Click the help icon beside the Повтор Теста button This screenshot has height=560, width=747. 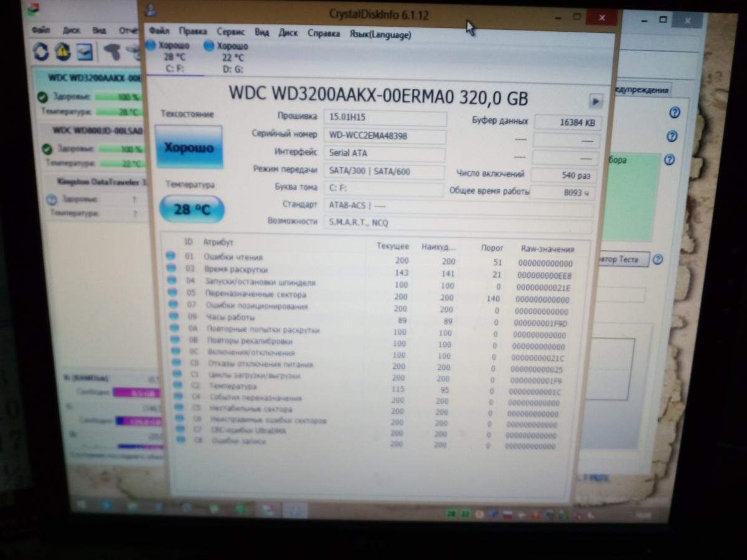[x=657, y=259]
